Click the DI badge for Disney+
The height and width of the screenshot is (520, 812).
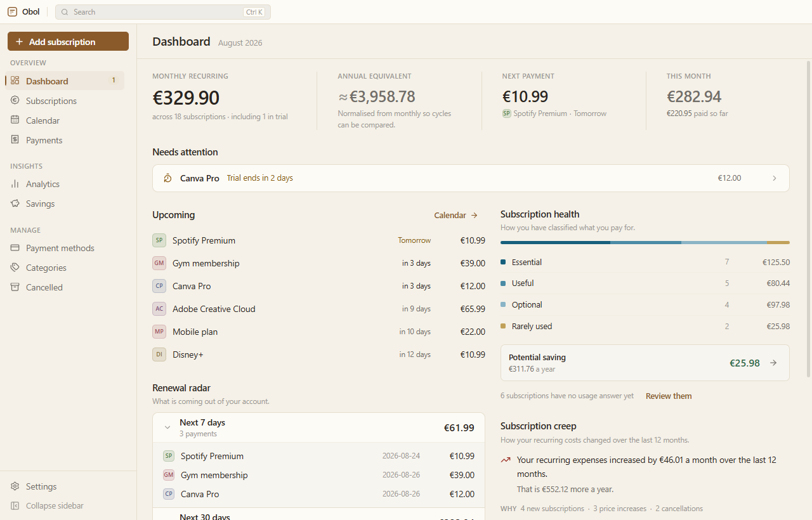159,354
